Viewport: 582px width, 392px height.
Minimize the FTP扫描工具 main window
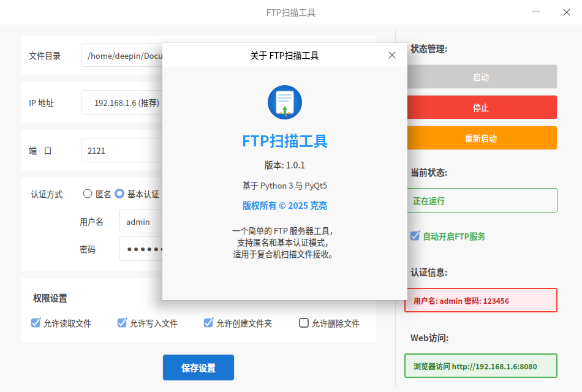tap(536, 12)
